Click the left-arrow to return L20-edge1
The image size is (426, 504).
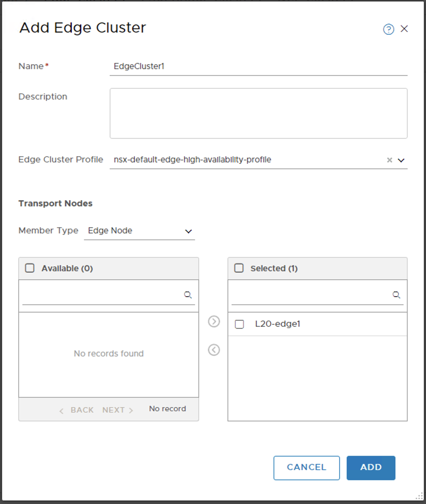coord(213,349)
